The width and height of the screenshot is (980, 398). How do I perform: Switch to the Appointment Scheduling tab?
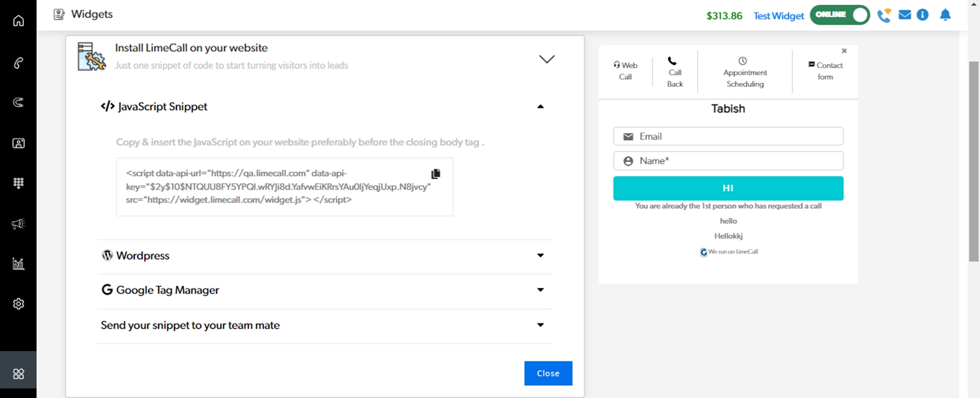pyautogui.click(x=745, y=72)
